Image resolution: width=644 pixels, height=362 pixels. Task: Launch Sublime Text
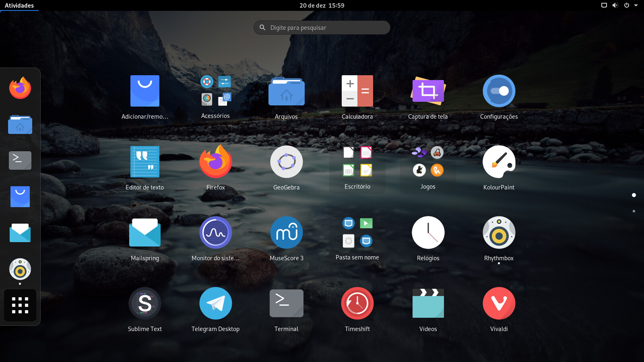pyautogui.click(x=145, y=304)
